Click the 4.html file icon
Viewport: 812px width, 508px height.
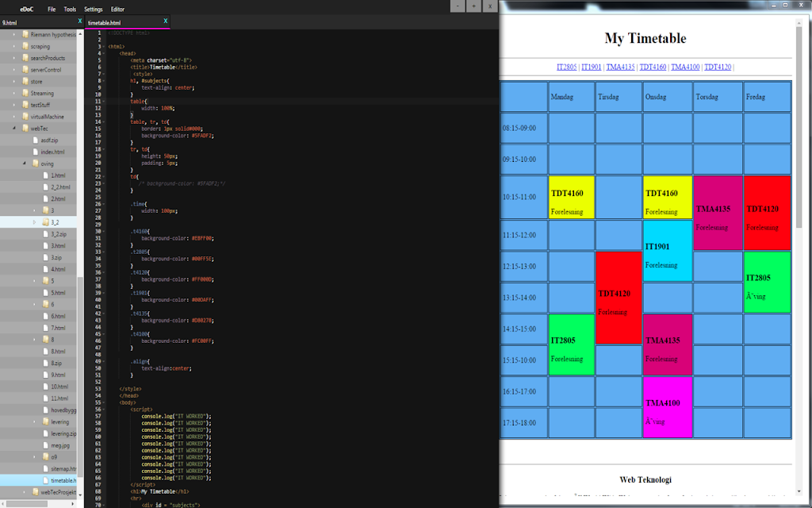point(45,269)
